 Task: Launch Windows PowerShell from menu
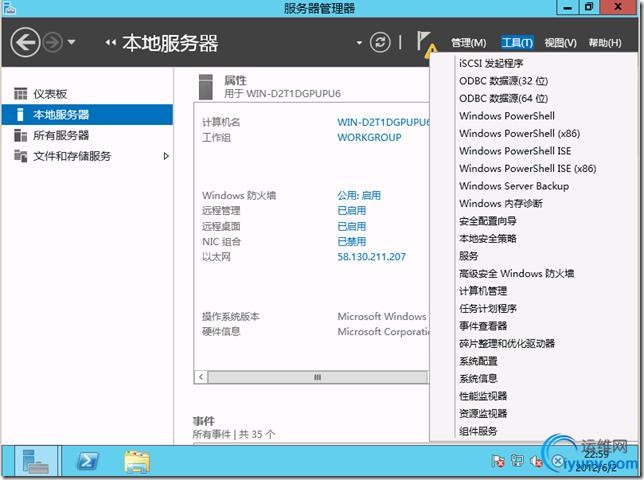507,116
